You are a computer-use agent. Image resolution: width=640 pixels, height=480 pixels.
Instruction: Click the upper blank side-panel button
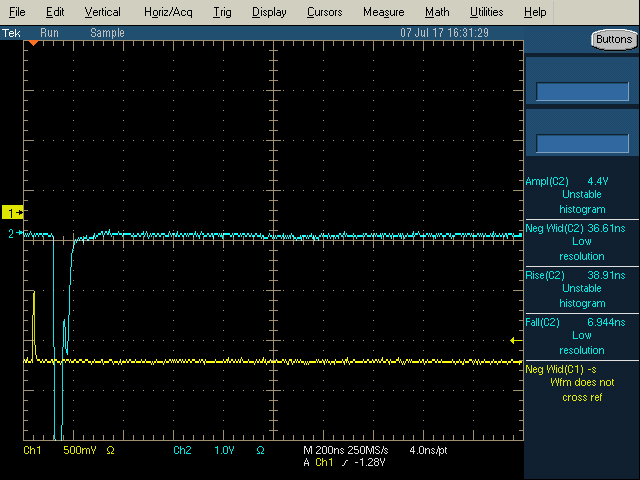click(x=582, y=91)
